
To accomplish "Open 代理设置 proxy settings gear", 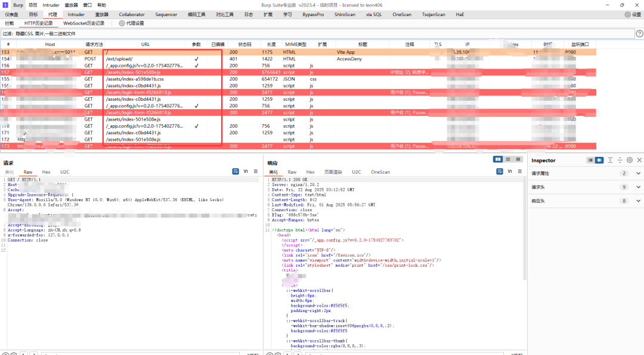I will (x=131, y=23).
